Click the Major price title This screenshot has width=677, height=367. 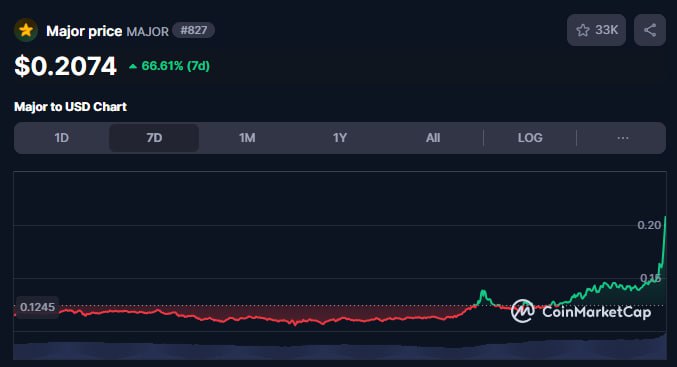coord(84,31)
